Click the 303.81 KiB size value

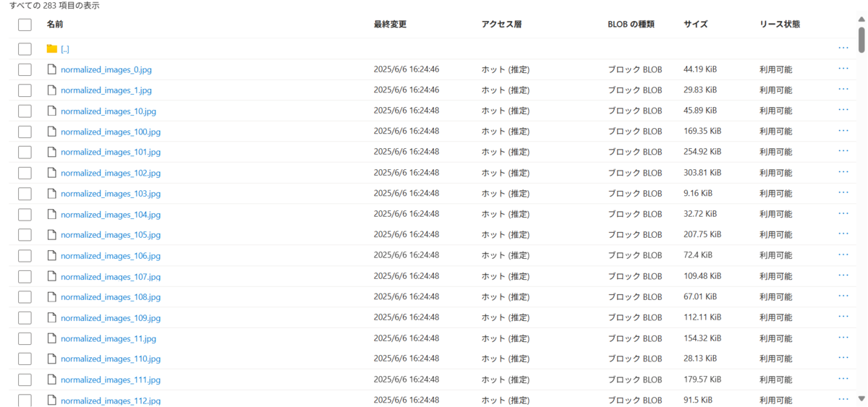(x=702, y=173)
